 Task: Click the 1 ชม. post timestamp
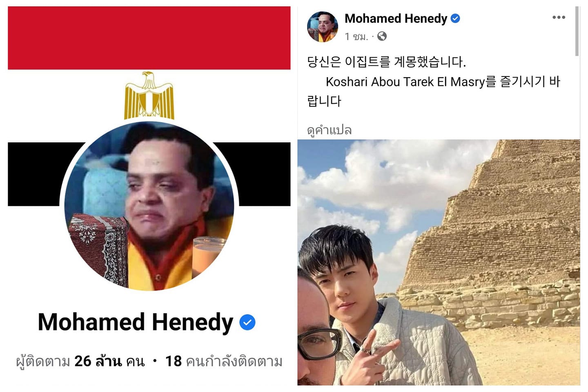[356, 37]
